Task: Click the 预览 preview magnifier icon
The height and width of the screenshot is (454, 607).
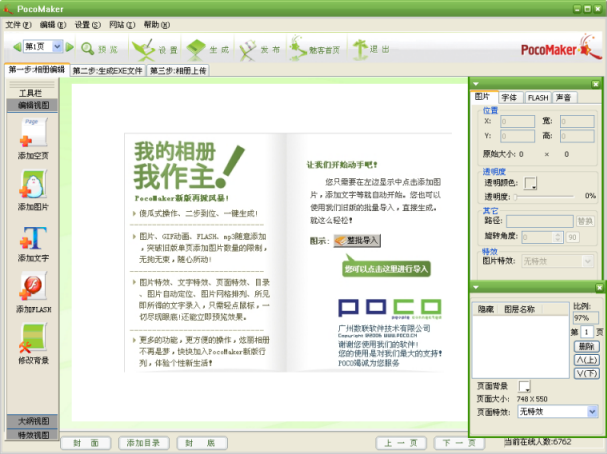Action: click(87, 49)
